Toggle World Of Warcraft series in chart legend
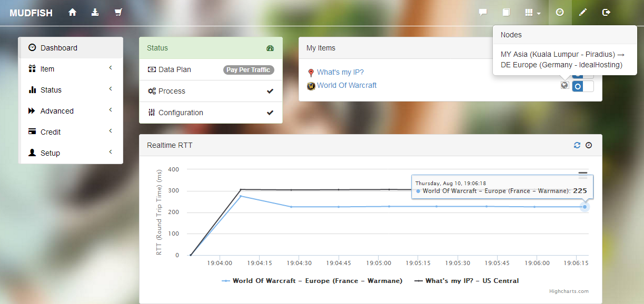Viewport: 644px width, 304px height. [x=312, y=281]
